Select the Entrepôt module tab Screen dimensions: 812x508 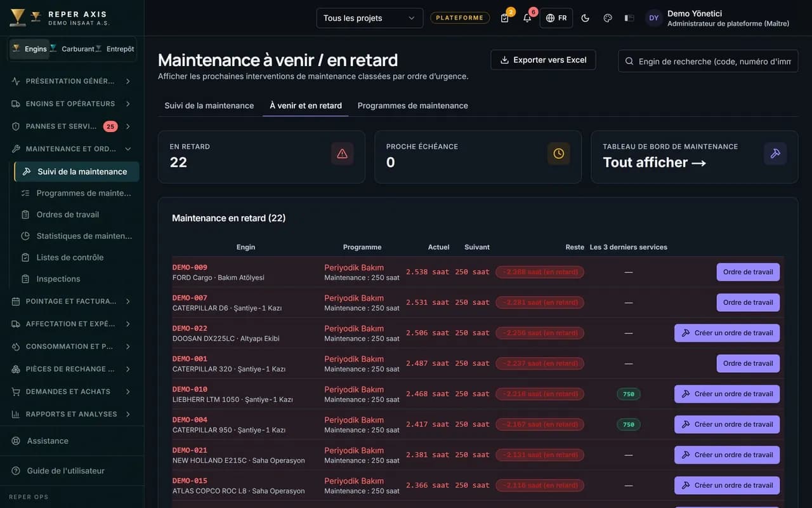tap(115, 49)
